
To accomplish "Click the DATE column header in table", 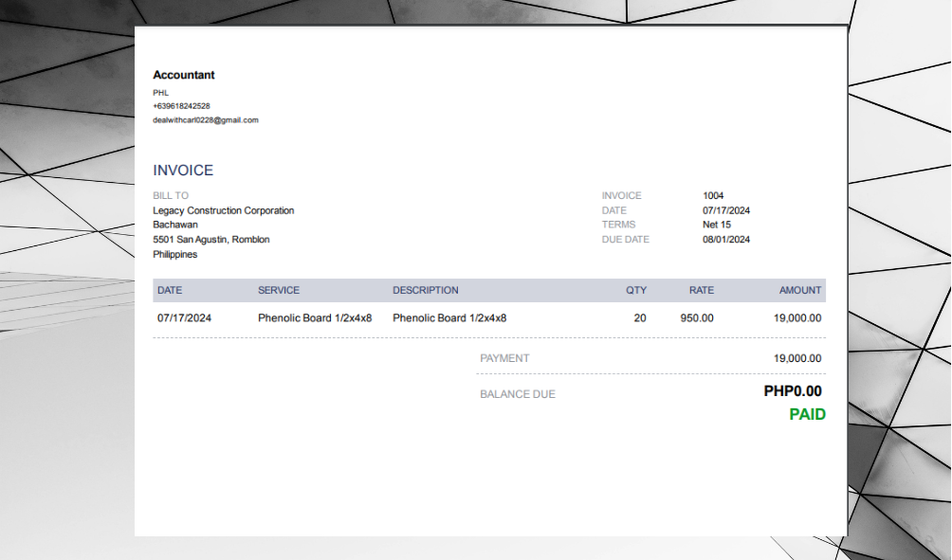I will (x=170, y=291).
